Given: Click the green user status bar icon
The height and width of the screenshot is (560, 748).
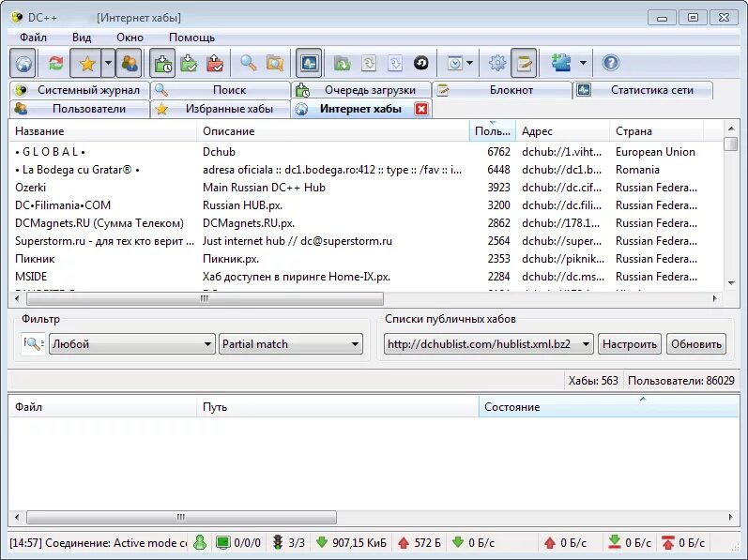Looking at the screenshot, I should pos(200,542).
